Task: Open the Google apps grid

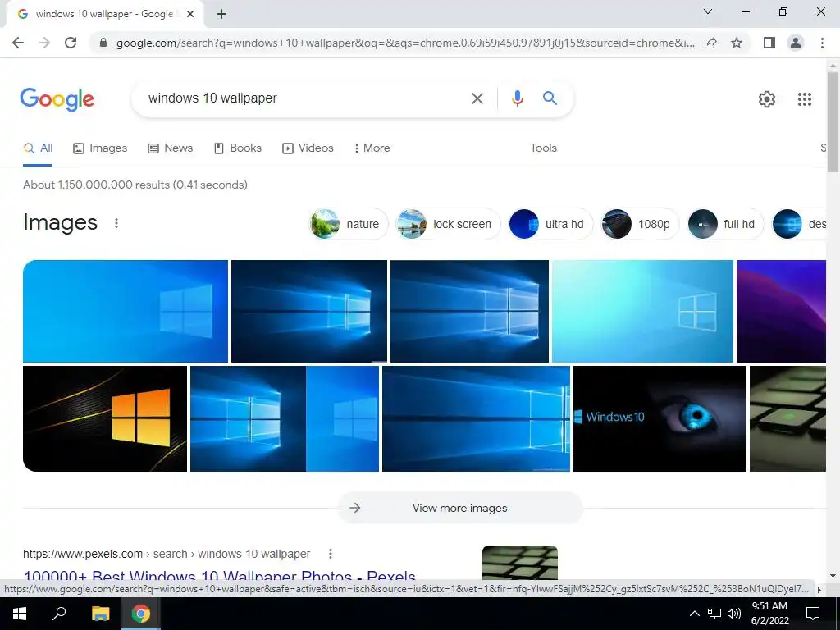Action: 804,99
